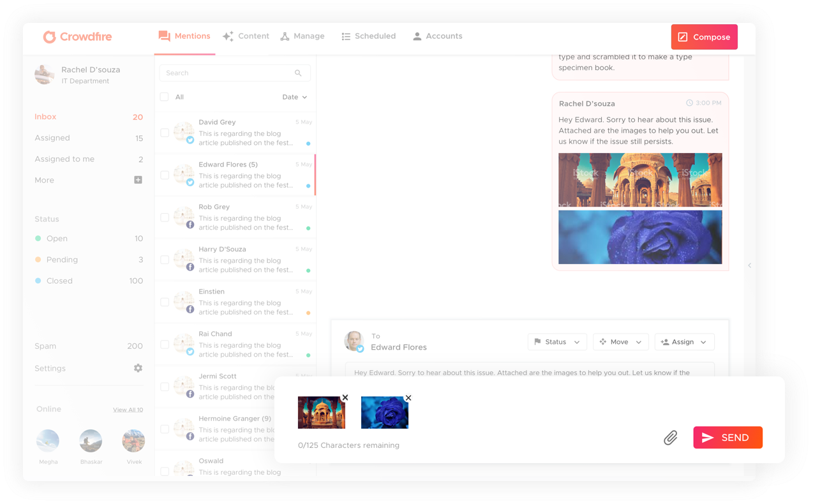The image size is (813, 504).
Task: Open blue rose image in message
Action: [x=640, y=237]
